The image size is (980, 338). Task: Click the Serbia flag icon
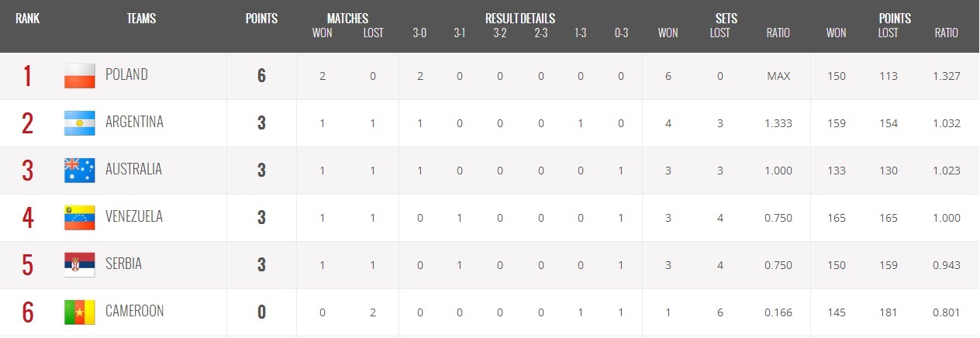point(79,265)
